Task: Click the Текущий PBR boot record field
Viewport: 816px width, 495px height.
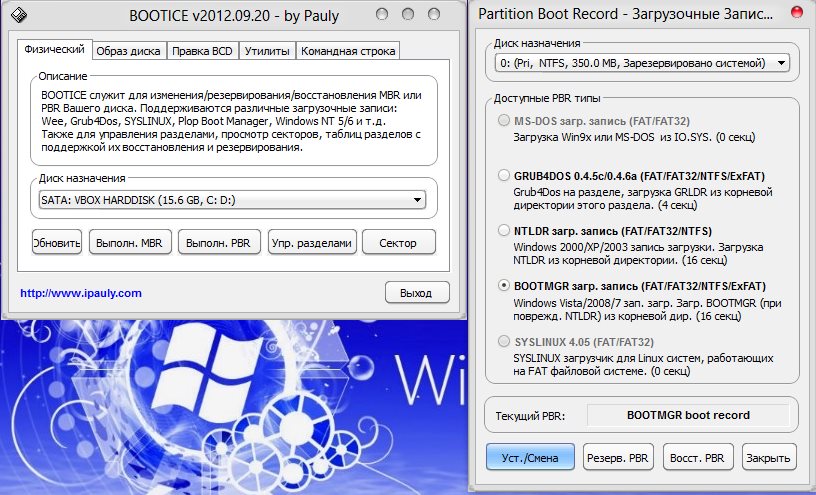Action: tap(688, 414)
